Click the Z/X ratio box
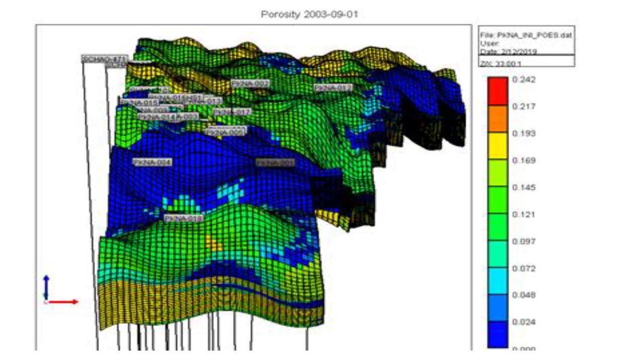This screenshot has width=644, height=362. tap(526, 61)
